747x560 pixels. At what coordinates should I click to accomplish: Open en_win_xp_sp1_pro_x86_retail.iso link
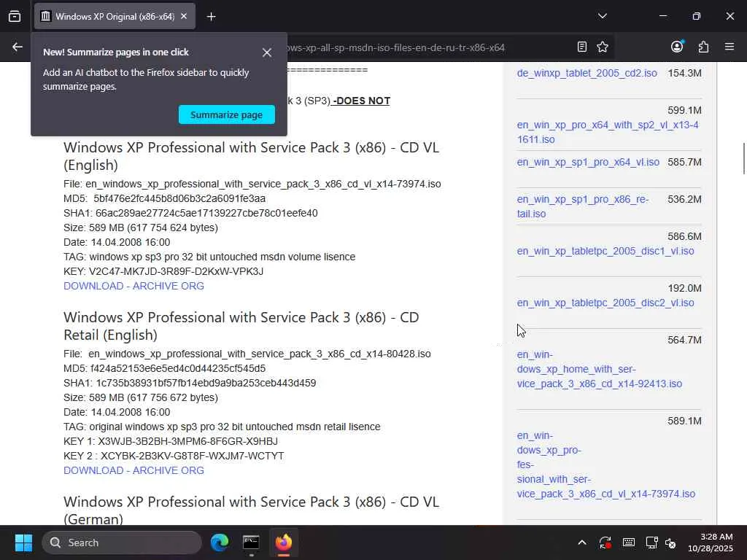(583, 206)
